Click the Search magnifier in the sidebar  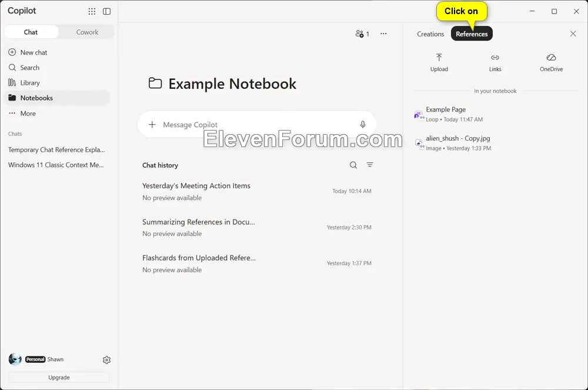[12, 68]
